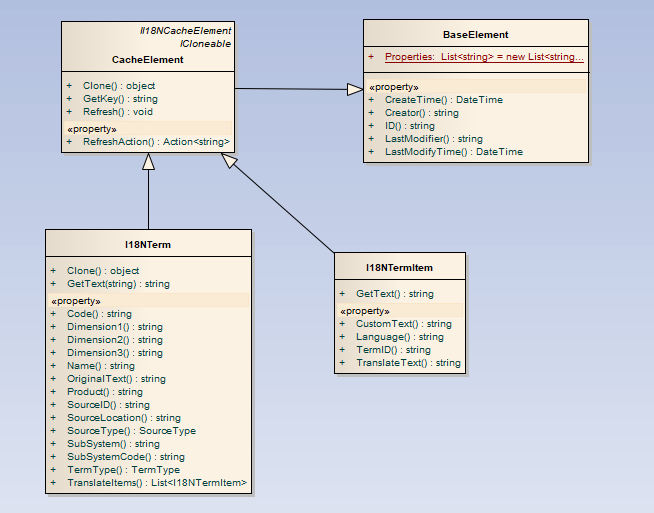
Task: Click the I18NTerm class name
Action: [x=148, y=243]
